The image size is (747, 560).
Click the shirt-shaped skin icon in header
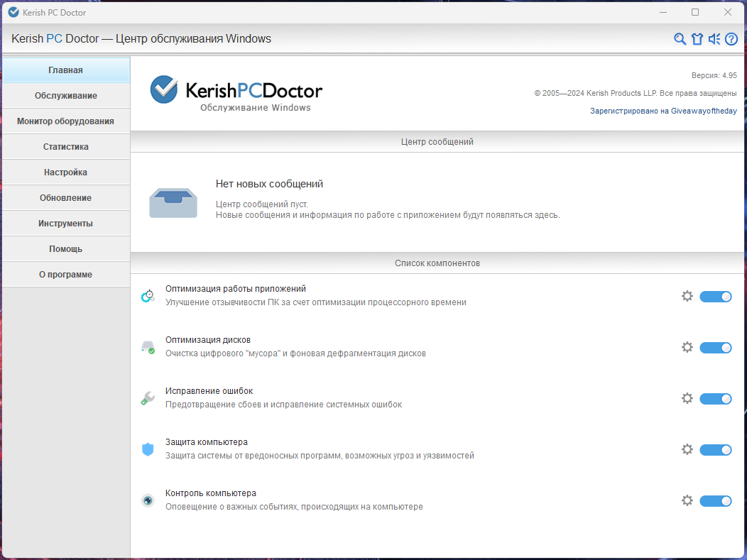coord(697,39)
